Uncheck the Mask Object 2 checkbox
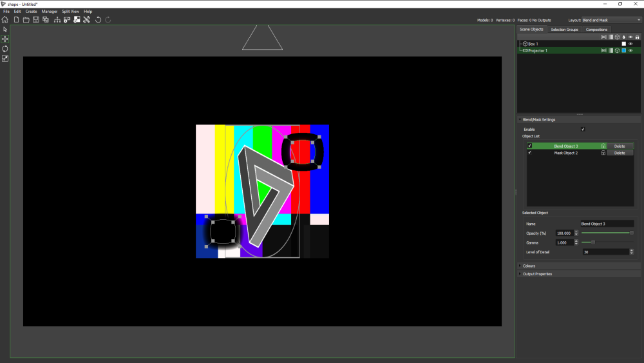 [x=529, y=153]
